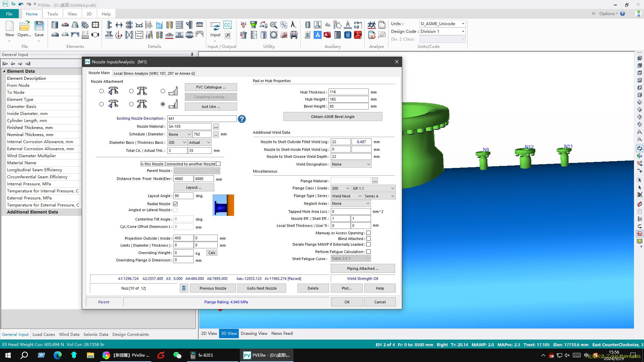
Task: Open the Flange Class 300 dropdown
Action: [340, 188]
